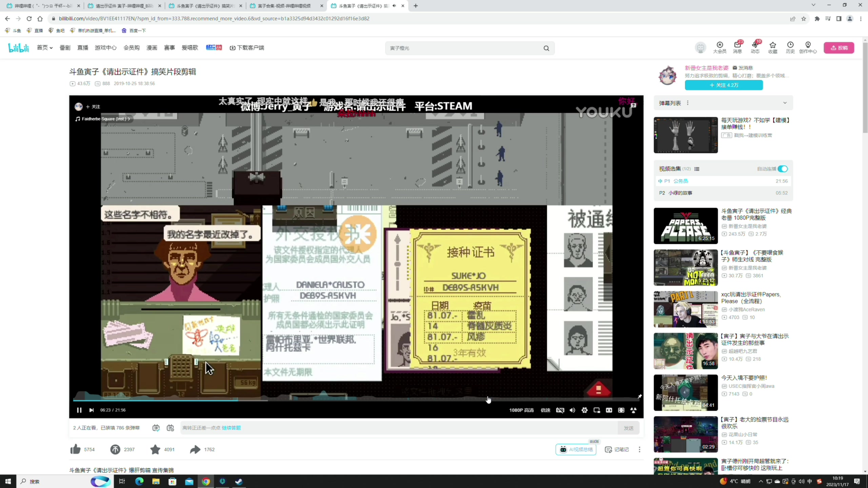This screenshot has width=868, height=488.
Task: Favorite the video with star icon
Action: pyautogui.click(x=155, y=449)
